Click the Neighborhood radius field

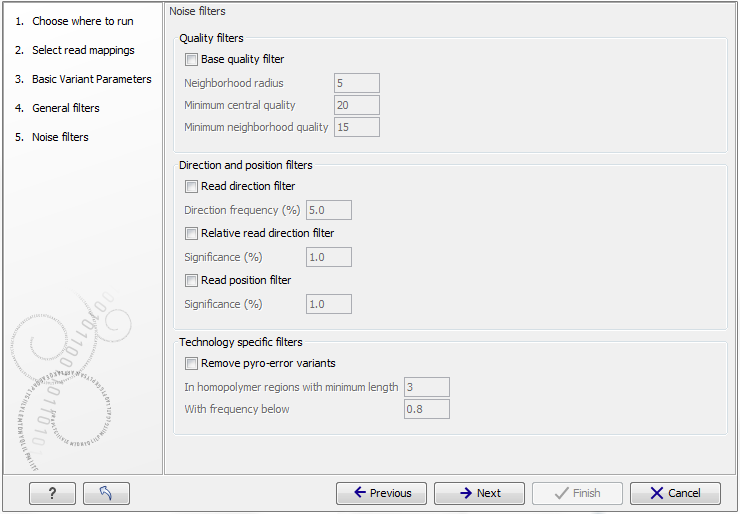pyautogui.click(x=356, y=83)
